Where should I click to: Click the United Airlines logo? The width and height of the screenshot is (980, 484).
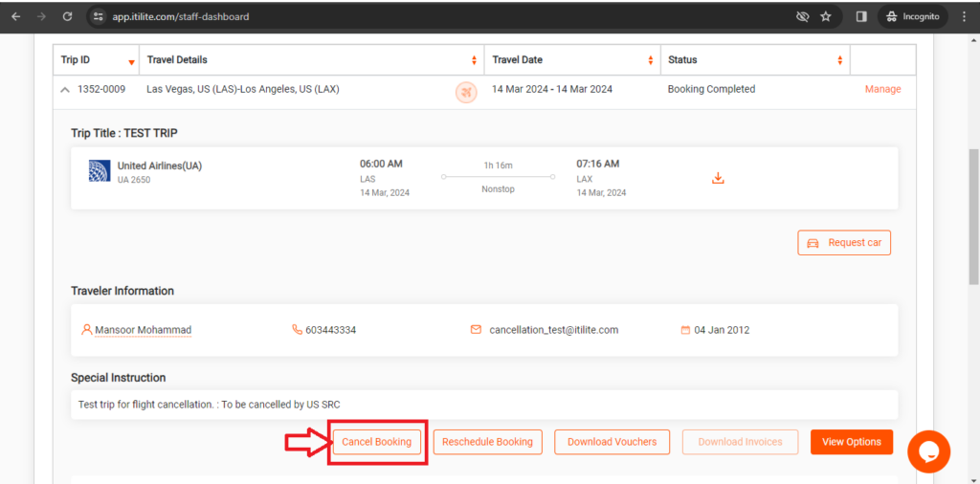point(100,171)
